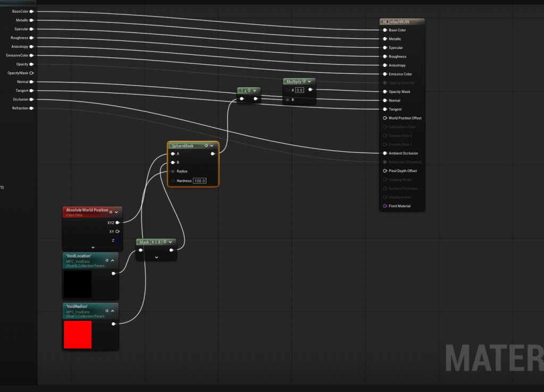Click the Hardness value field showing 100.0
This screenshot has height=392, width=544.
(x=199, y=181)
